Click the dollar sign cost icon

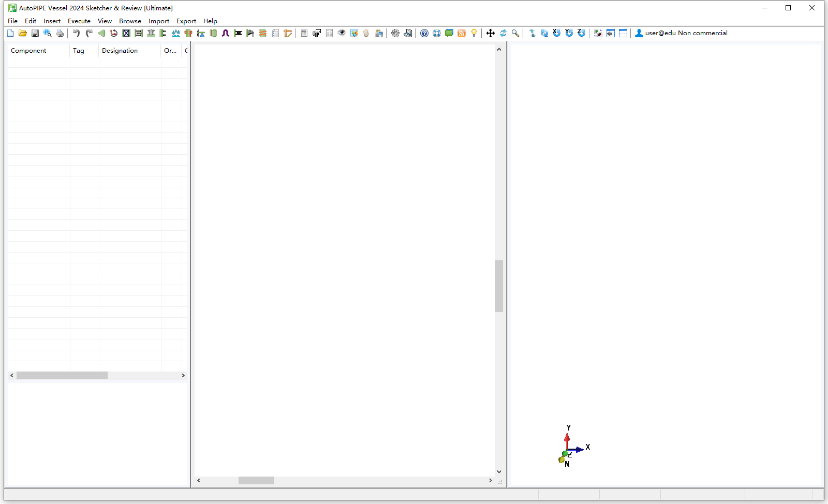click(x=366, y=33)
